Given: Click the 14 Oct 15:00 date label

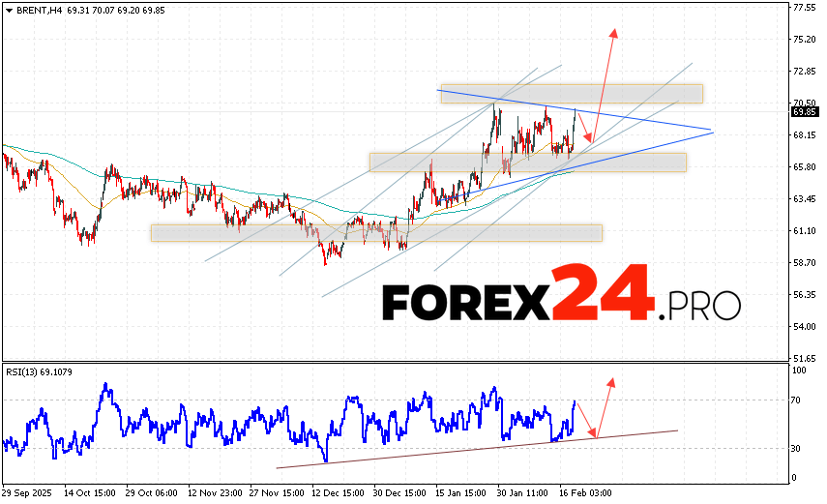Looking at the screenshot, I should click(90, 491).
